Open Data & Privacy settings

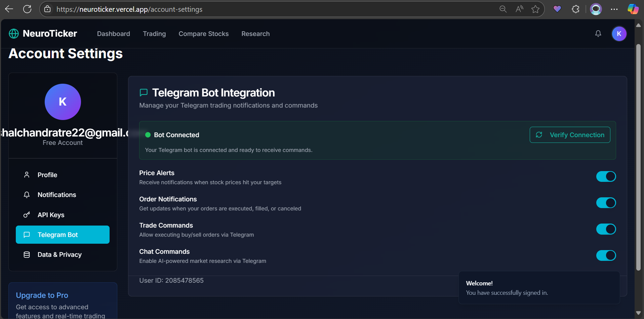tap(63, 254)
